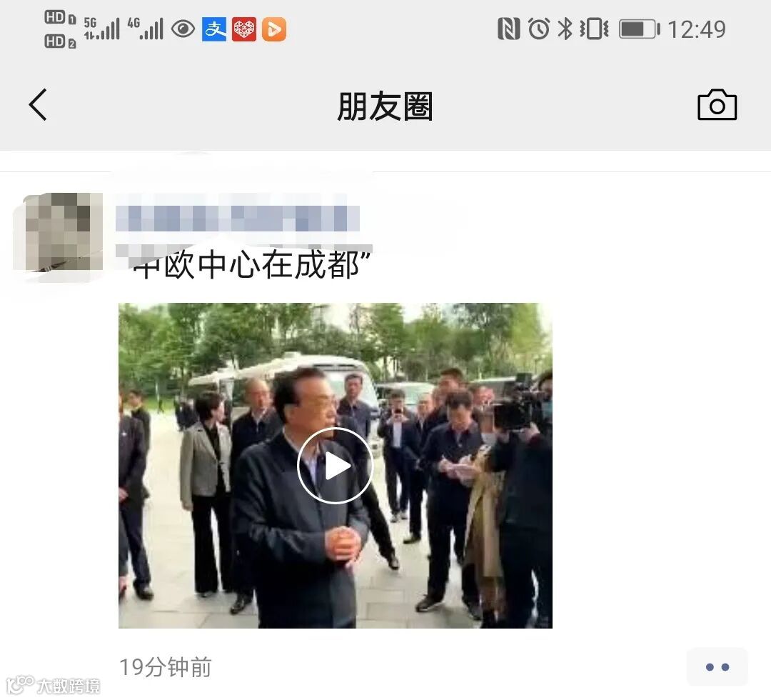771x700 pixels.
Task: Tap the post caption 中欧中心在成都
Action: [x=251, y=265]
